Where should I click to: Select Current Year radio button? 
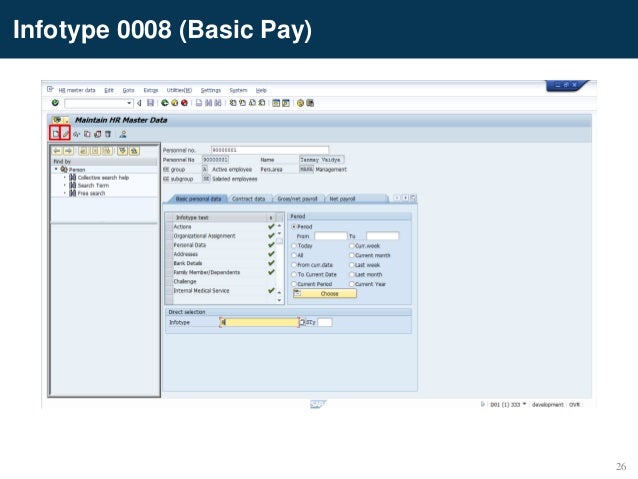352,284
